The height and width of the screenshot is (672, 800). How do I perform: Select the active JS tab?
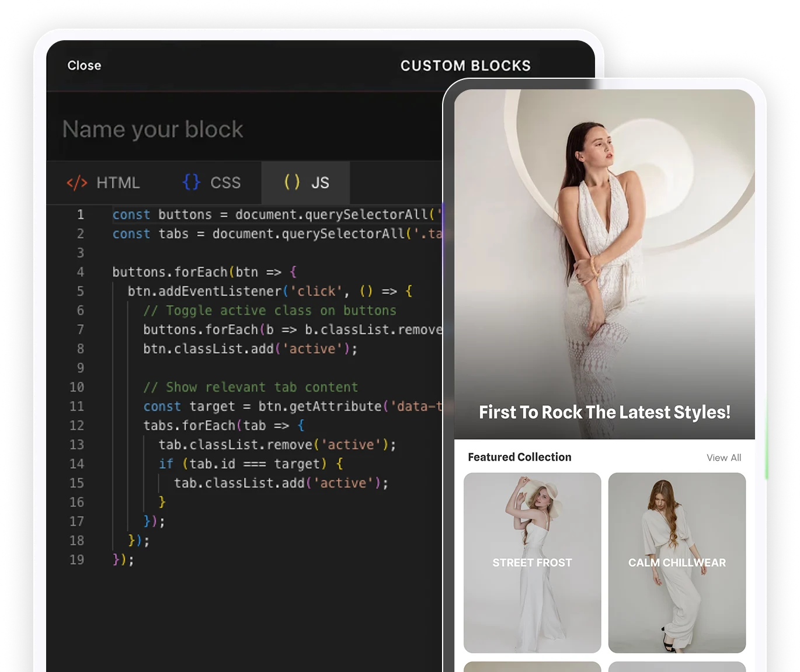click(320, 182)
